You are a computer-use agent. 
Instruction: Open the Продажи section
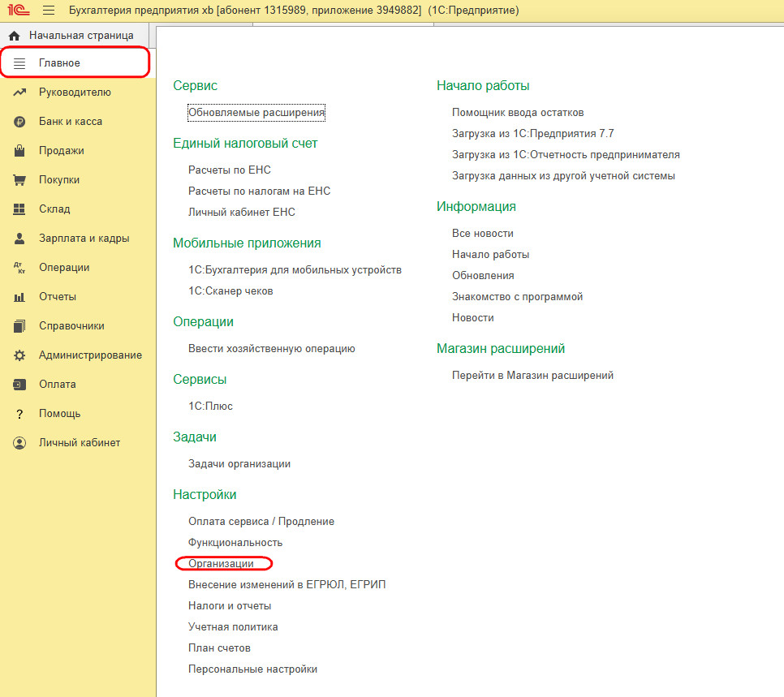tap(62, 150)
